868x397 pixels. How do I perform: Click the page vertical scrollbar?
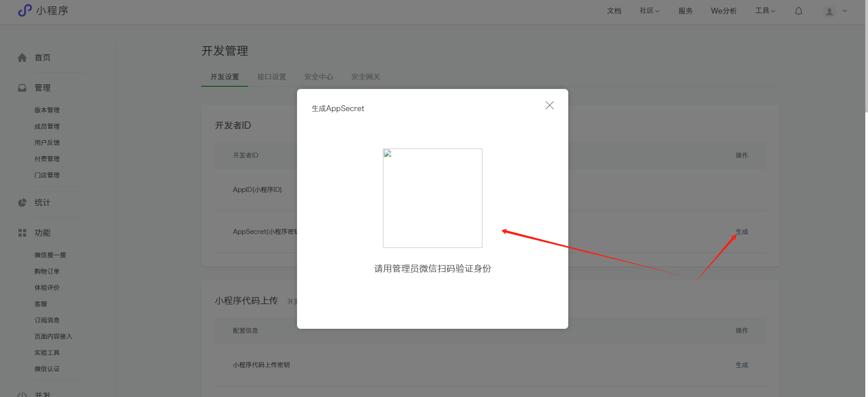[x=867, y=56]
